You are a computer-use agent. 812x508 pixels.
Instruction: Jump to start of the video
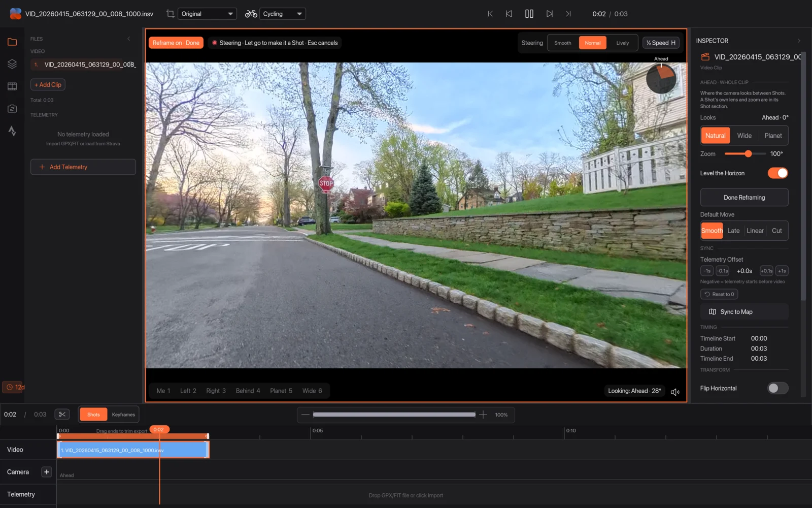490,14
